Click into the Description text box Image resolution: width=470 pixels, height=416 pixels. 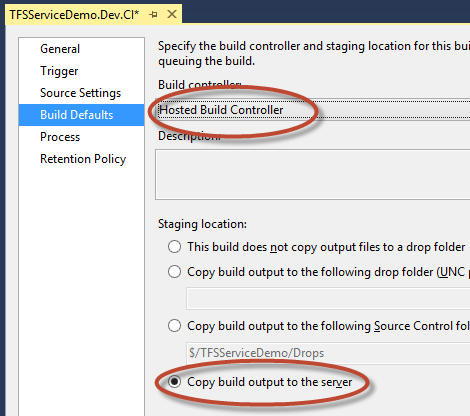coord(313,175)
